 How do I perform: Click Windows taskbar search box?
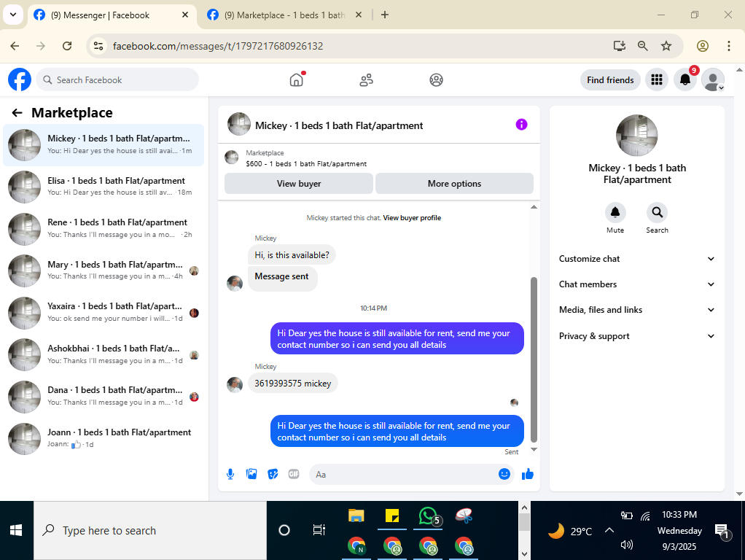150,530
